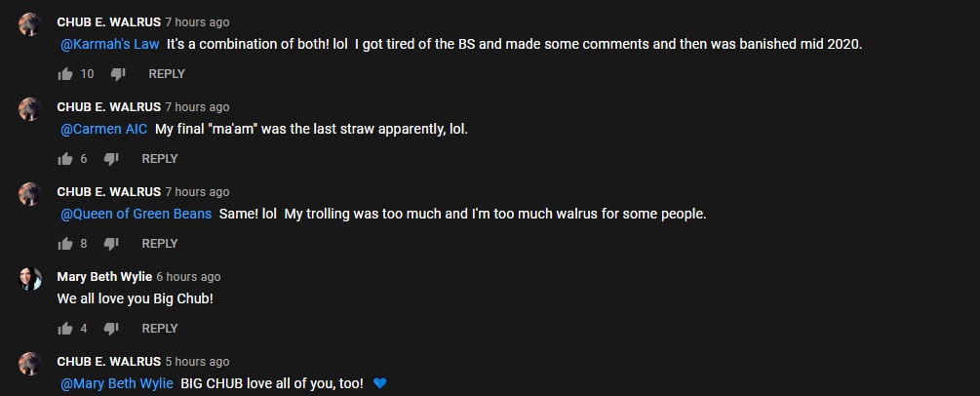Dislike the "too much walrus" comment
The height and width of the screenshot is (396, 980).
111,244
